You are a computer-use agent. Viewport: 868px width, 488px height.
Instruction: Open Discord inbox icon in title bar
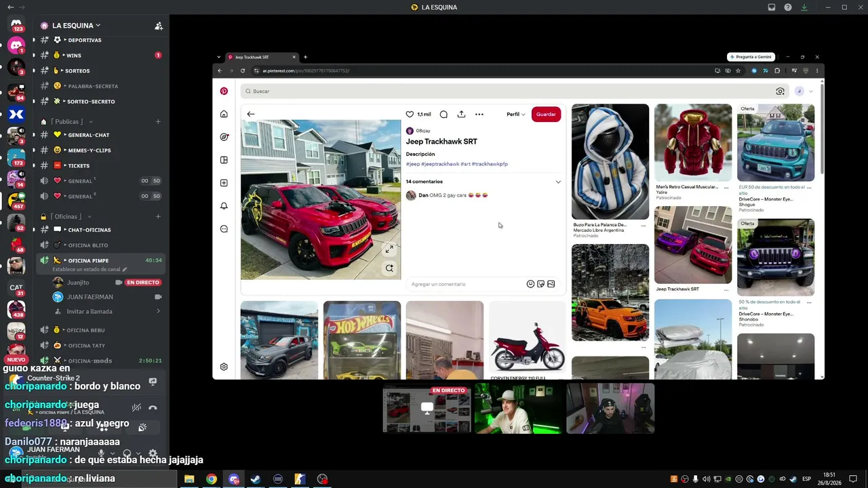[x=772, y=7]
